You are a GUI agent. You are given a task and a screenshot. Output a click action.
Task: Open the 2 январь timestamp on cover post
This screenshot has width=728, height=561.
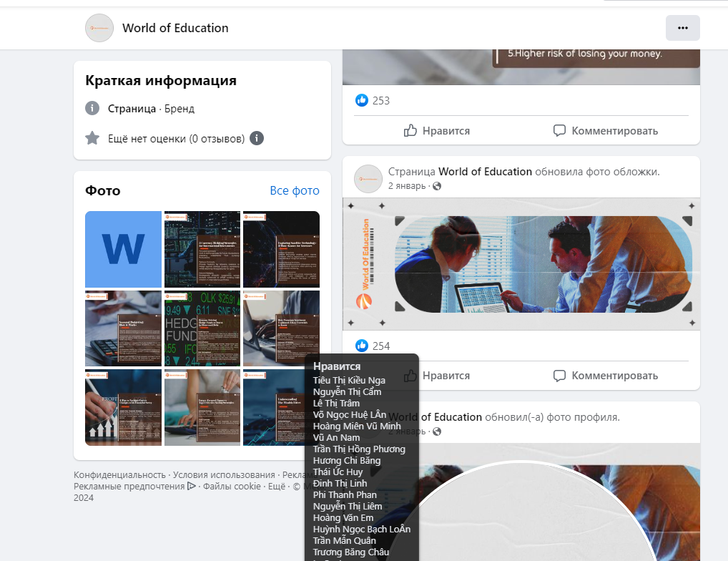point(407,186)
